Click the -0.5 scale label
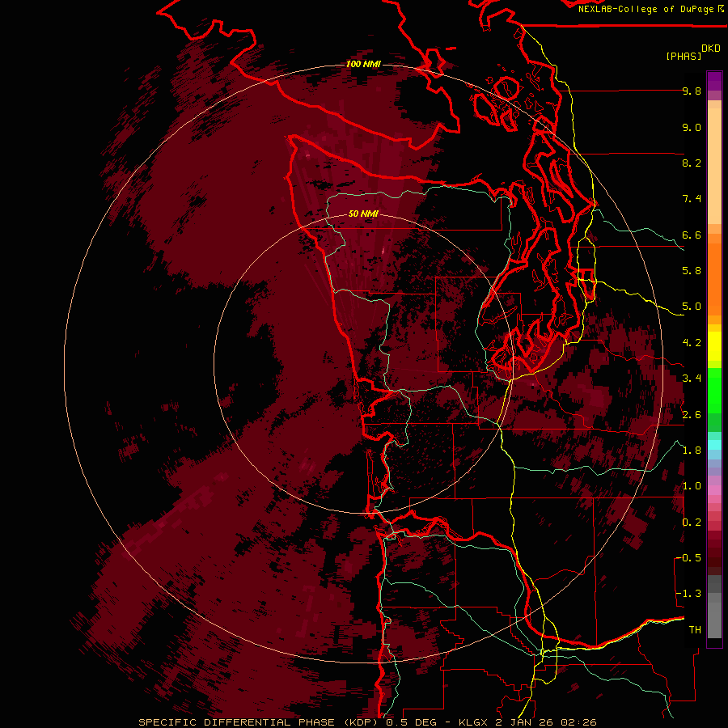 coord(689,558)
